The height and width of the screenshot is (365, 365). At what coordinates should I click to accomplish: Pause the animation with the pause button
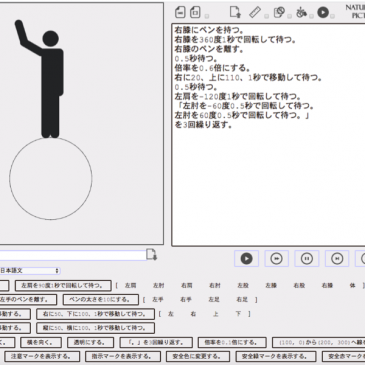(x=307, y=259)
